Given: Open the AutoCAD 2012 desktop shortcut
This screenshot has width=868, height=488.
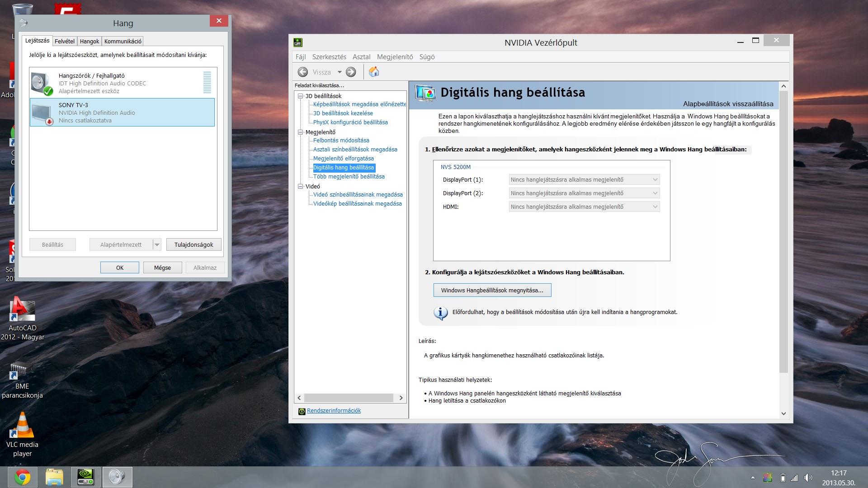Looking at the screenshot, I should tap(22, 319).
